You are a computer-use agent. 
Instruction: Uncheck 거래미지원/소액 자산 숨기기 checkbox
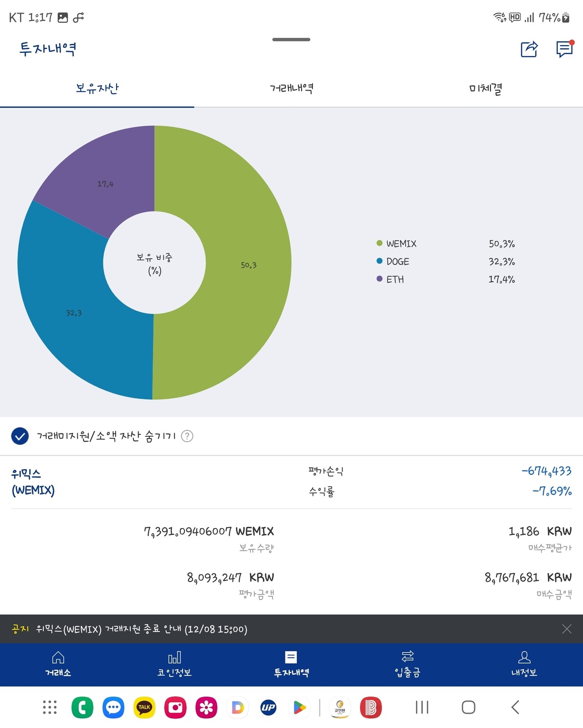point(20,436)
